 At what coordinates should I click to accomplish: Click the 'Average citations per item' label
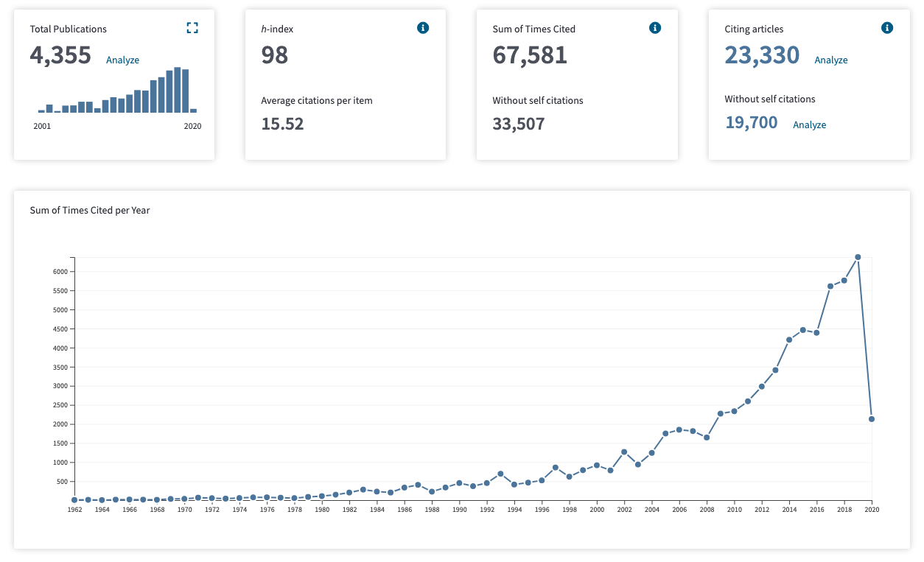317,100
